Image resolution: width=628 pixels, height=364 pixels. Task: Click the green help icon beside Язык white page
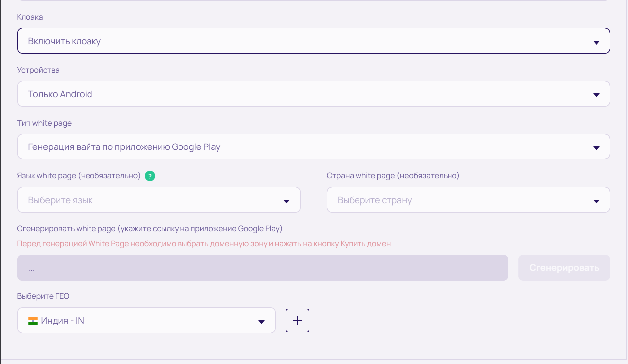tap(150, 176)
